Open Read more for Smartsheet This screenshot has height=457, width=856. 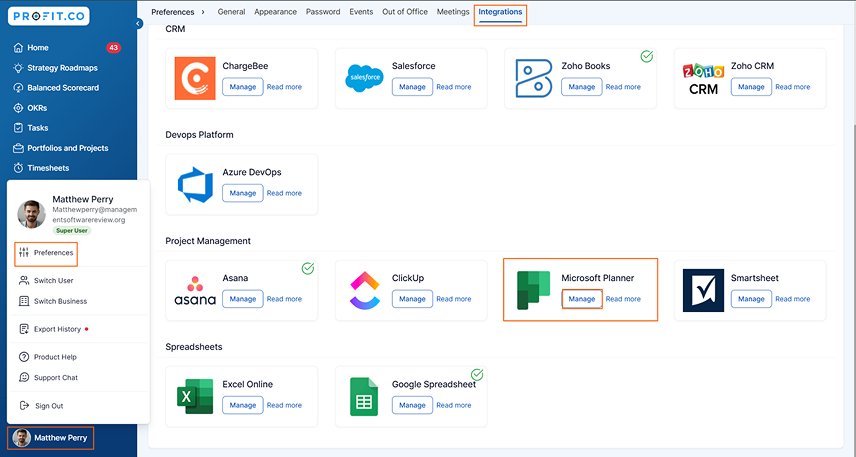click(x=793, y=299)
